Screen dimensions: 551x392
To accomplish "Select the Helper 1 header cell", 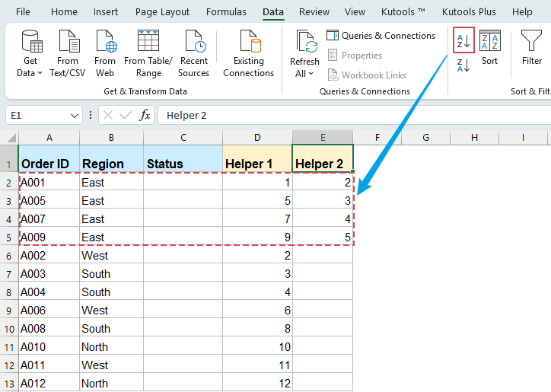I will point(257,158).
